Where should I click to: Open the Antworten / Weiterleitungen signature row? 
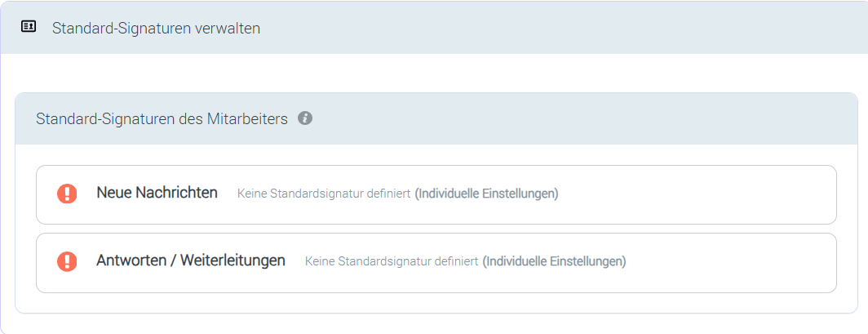pyautogui.click(x=436, y=262)
